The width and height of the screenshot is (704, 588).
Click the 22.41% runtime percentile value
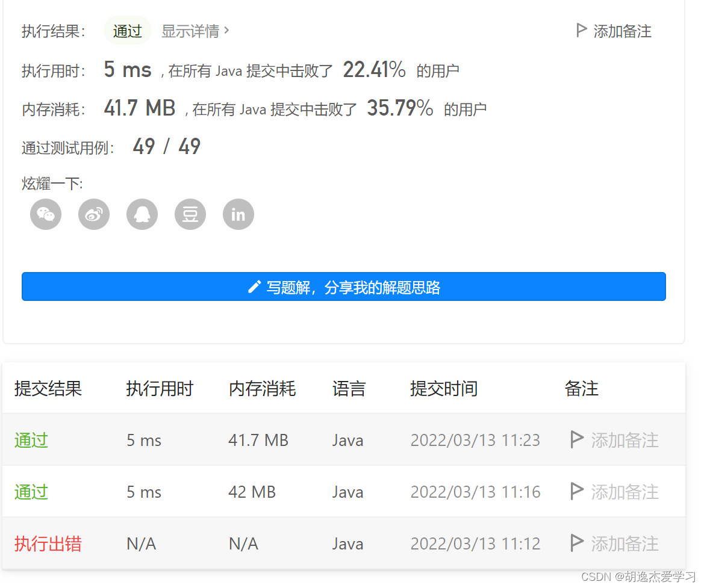[375, 69]
